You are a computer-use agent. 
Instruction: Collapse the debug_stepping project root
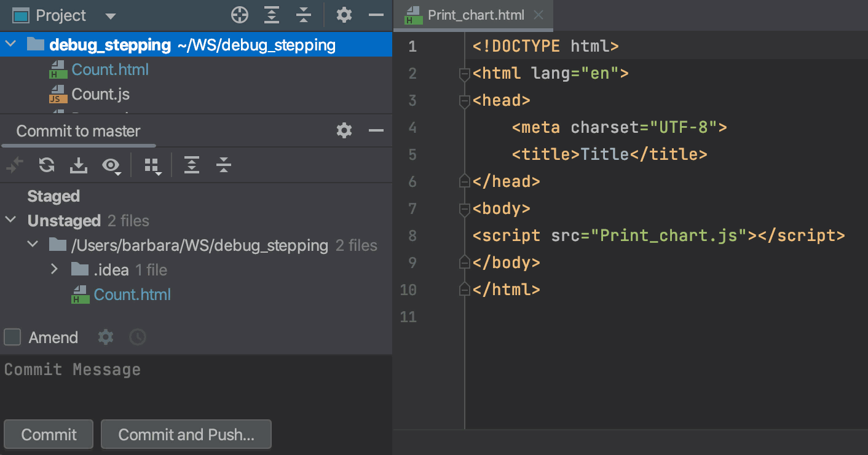[x=10, y=44]
